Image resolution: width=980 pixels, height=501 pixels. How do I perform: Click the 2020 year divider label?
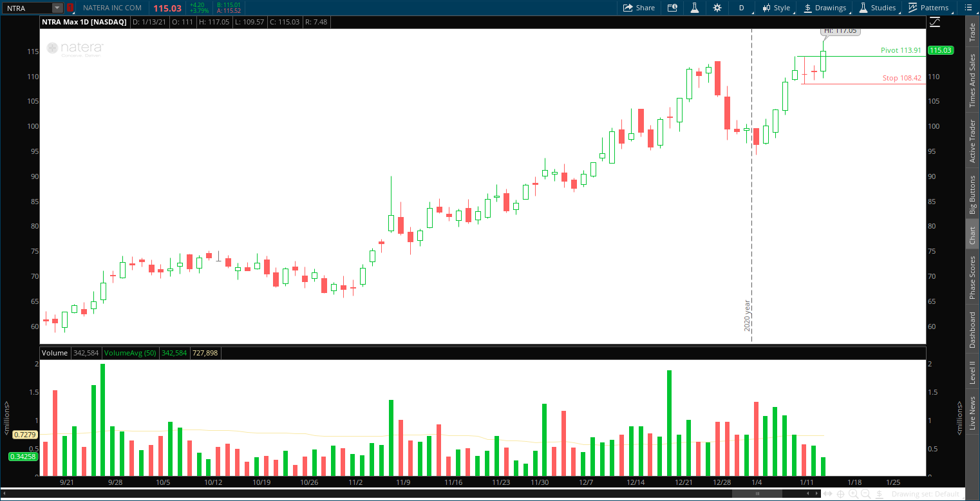[x=747, y=316]
